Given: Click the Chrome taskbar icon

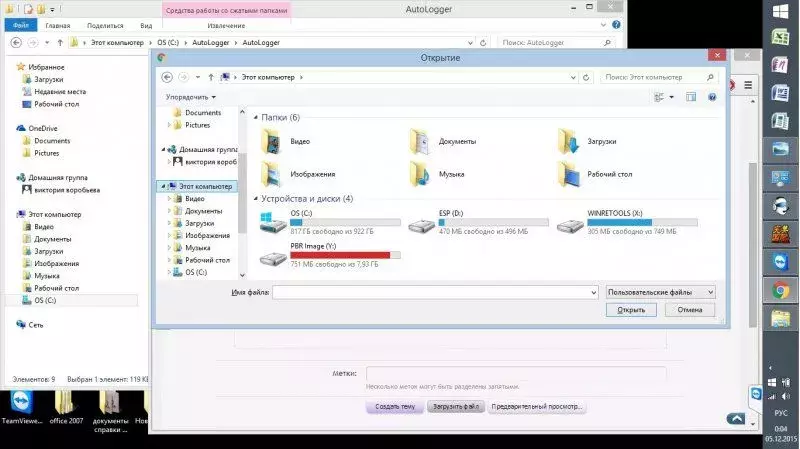Looking at the screenshot, I should click(780, 290).
